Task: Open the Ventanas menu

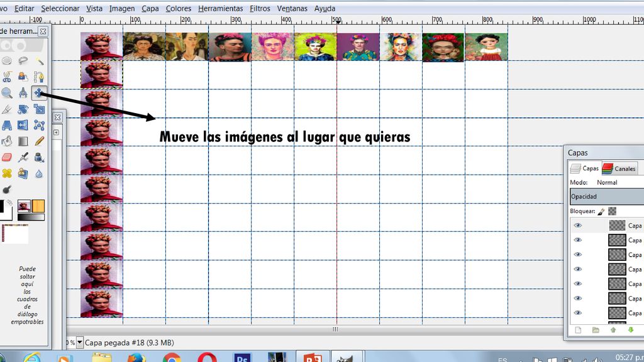Action: tap(292, 8)
